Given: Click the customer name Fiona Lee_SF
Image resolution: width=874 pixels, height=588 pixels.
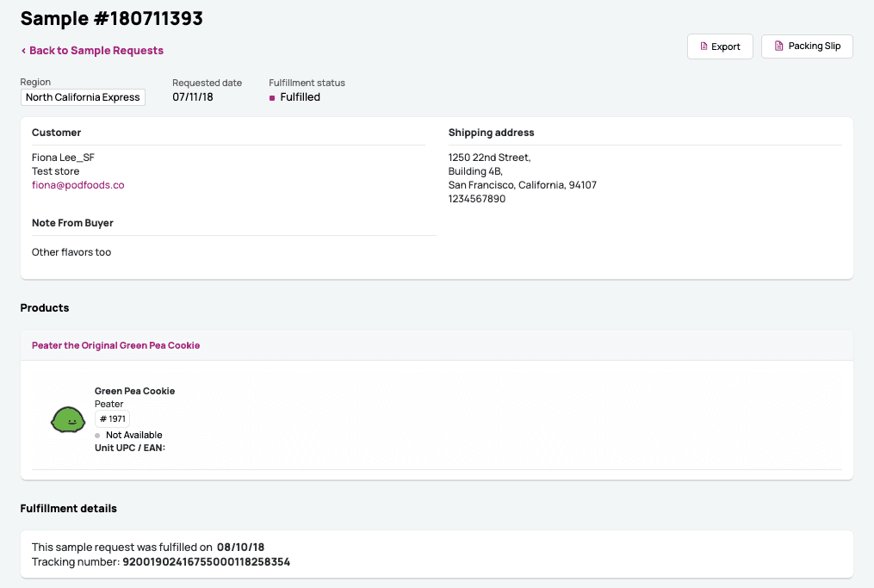Looking at the screenshot, I should pos(63,158).
